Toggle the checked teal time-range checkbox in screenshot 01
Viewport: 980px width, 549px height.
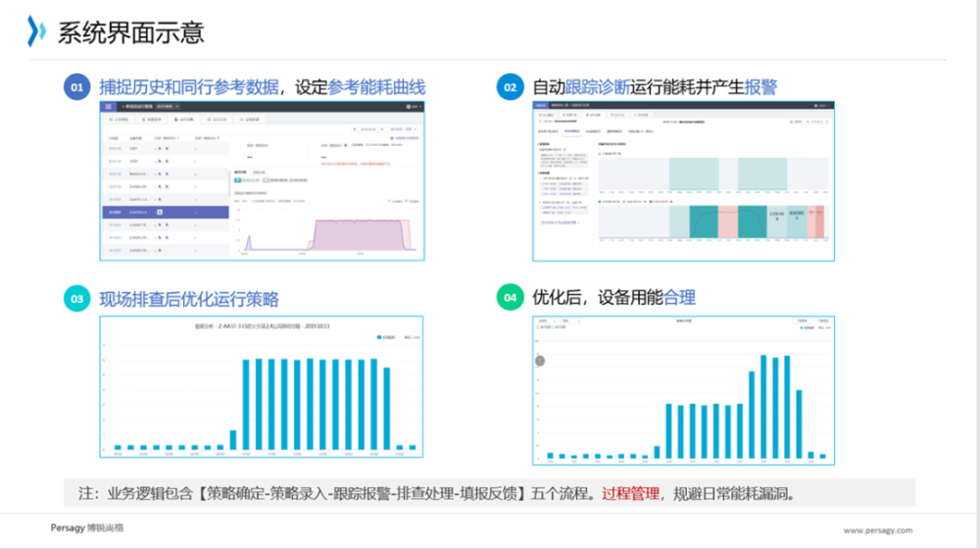237,180
